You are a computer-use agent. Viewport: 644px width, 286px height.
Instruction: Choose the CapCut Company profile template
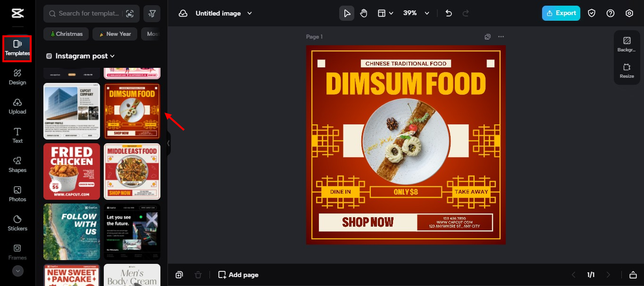71,111
